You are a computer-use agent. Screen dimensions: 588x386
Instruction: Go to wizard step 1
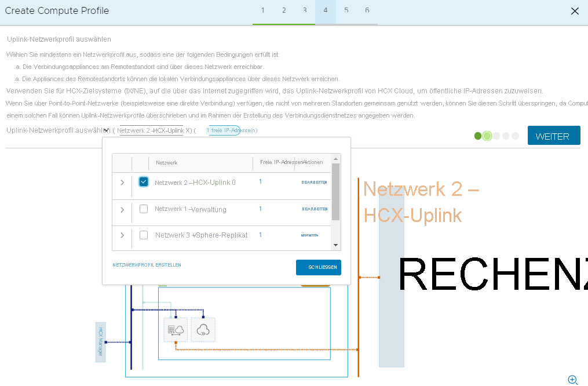click(263, 10)
